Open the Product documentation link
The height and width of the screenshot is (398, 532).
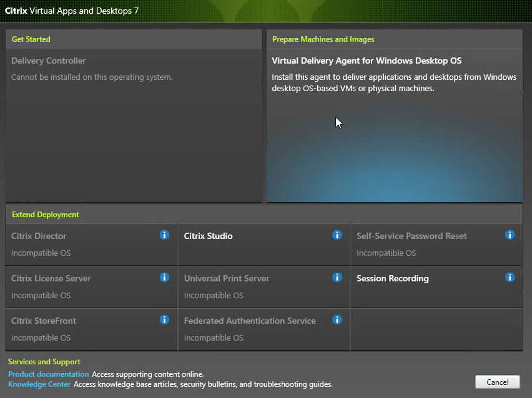(49, 374)
